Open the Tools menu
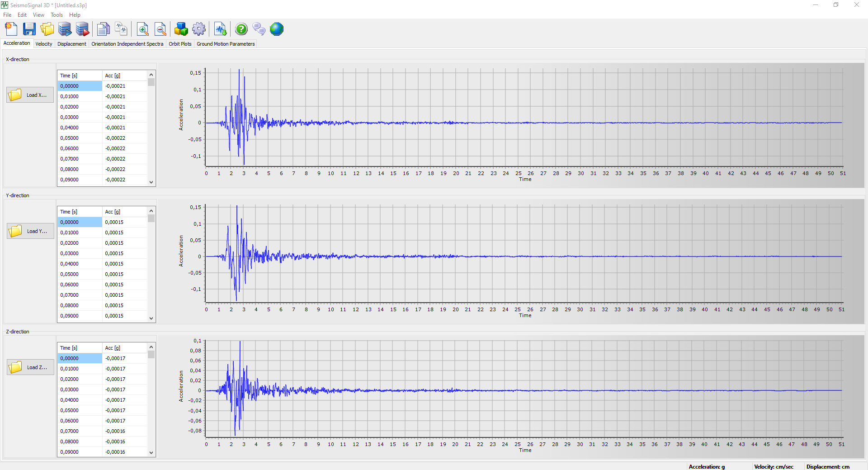Screen dimensions: 868x470 coord(57,15)
